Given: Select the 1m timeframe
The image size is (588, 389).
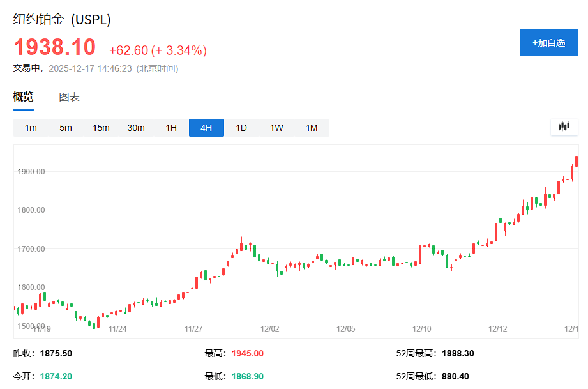Looking at the screenshot, I should click(x=31, y=128).
